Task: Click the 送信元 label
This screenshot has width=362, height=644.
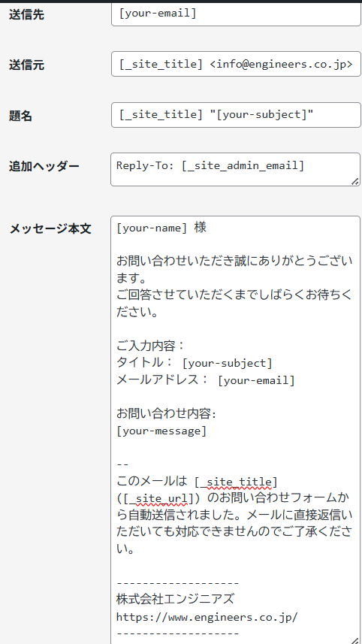Action: (x=26, y=65)
